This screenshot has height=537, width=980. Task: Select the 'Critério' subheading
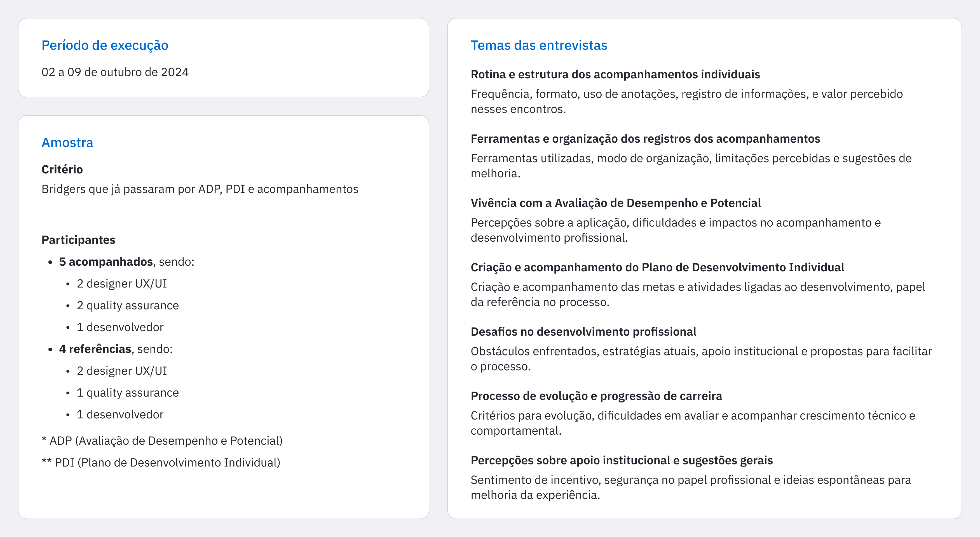tap(62, 169)
